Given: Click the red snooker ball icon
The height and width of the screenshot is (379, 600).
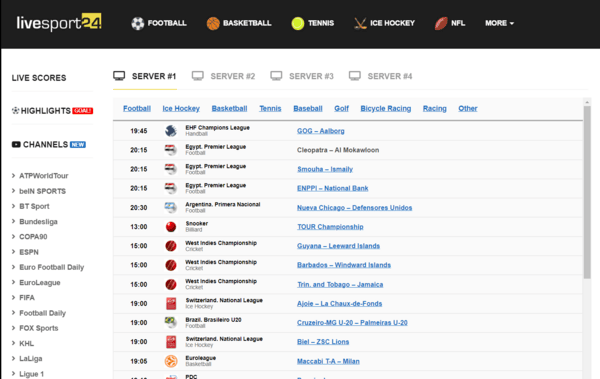Looking at the screenshot, I should (171, 227).
